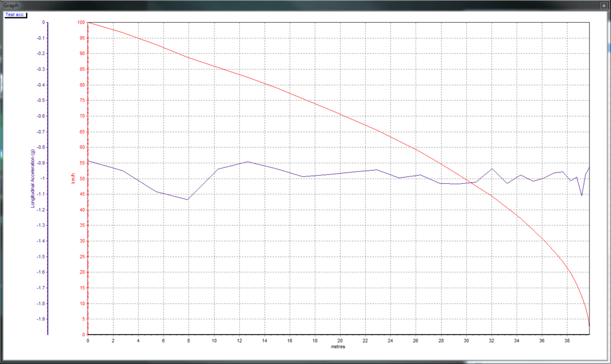The width and height of the screenshot is (611, 364).
Task: Click the "km/h" axis title
Action: pyautogui.click(x=73, y=178)
